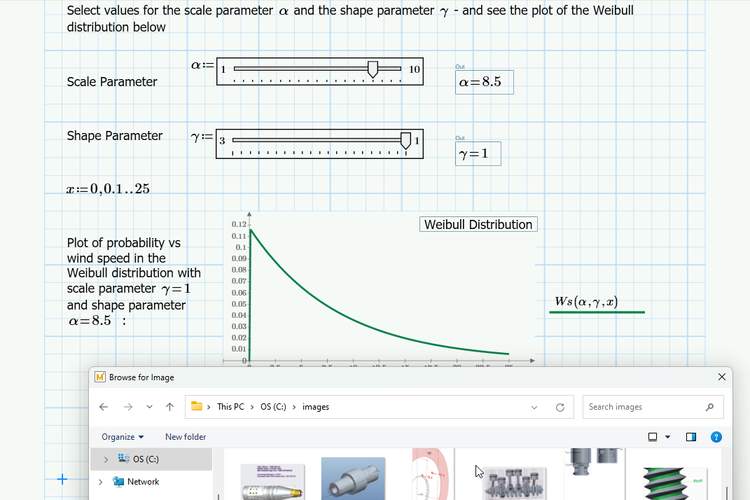Click the New folder button
The height and width of the screenshot is (500, 750).
185,437
